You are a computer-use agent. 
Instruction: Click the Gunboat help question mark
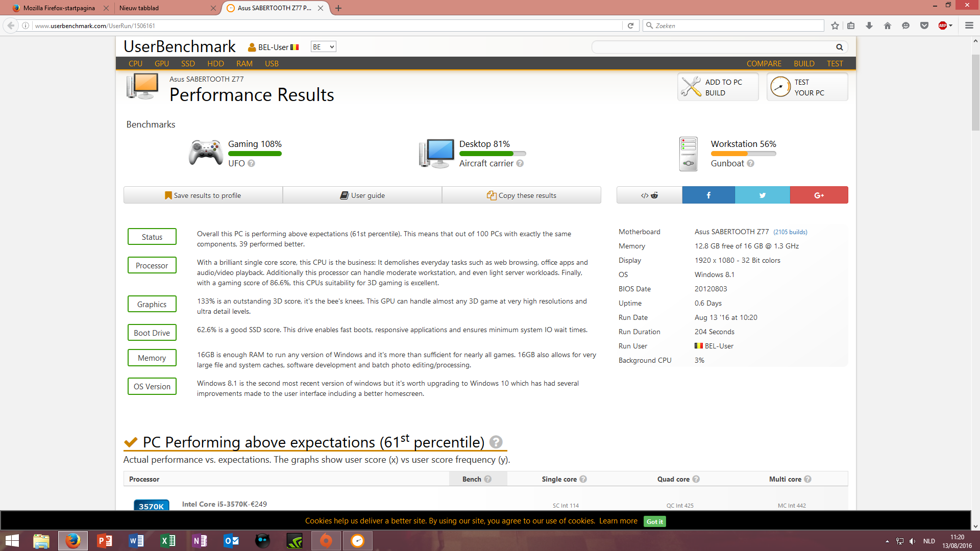point(750,163)
